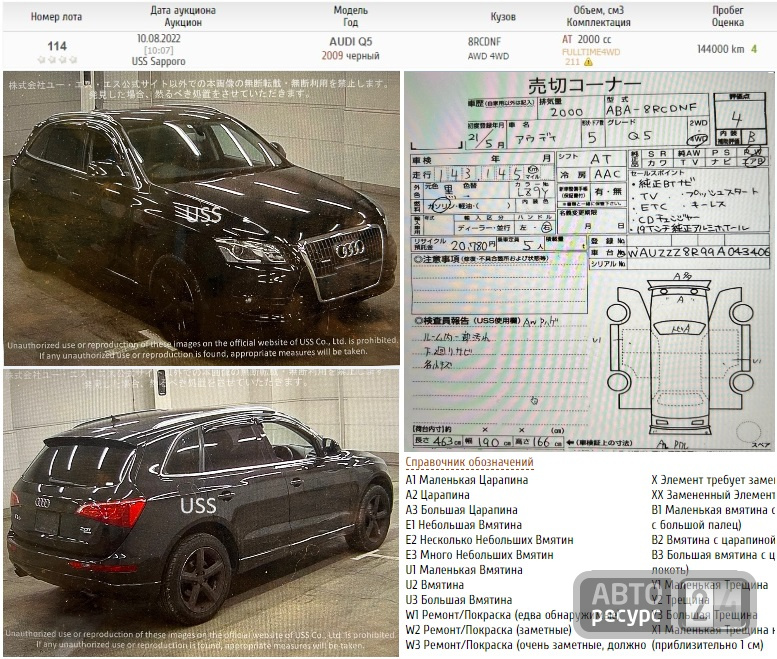Click the 2009 черный year and color text
Image resolution: width=777 pixels, height=659 pixels.
point(350,55)
